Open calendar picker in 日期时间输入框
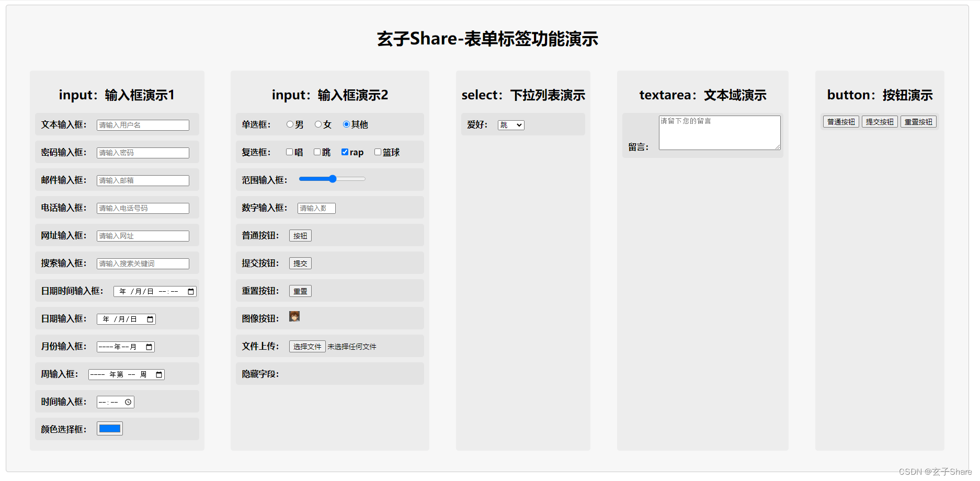Image resolution: width=980 pixels, height=481 pixels. (x=191, y=292)
